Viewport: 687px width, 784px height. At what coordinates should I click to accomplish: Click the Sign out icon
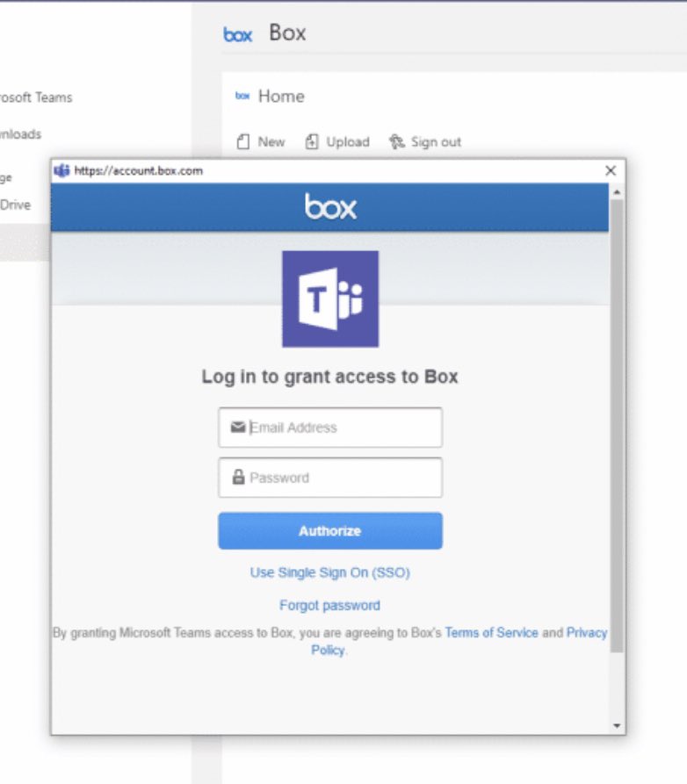coord(397,142)
